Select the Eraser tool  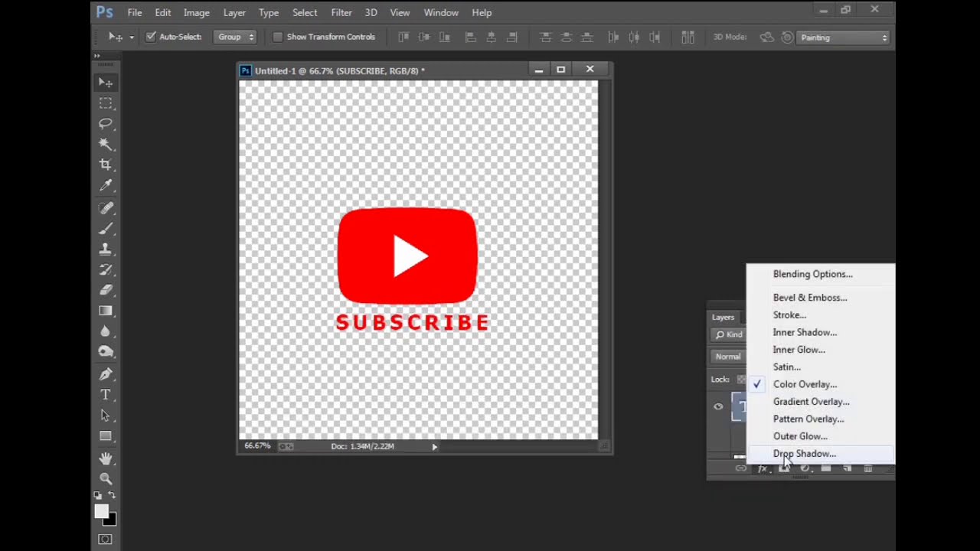[x=106, y=290]
